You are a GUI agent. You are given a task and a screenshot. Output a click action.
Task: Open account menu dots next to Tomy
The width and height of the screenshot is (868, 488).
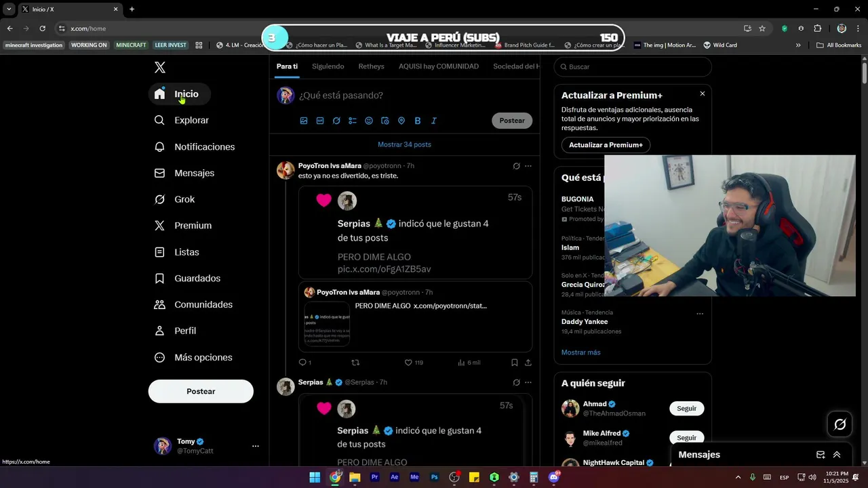click(x=256, y=446)
